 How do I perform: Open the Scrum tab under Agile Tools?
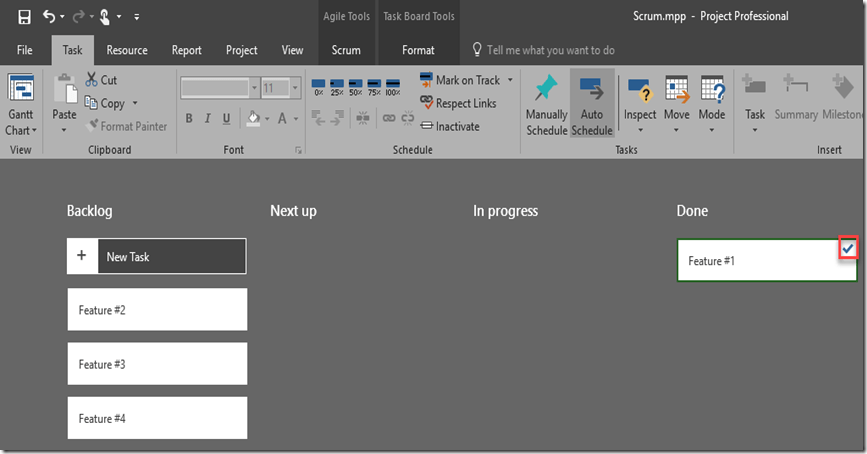pyautogui.click(x=346, y=50)
